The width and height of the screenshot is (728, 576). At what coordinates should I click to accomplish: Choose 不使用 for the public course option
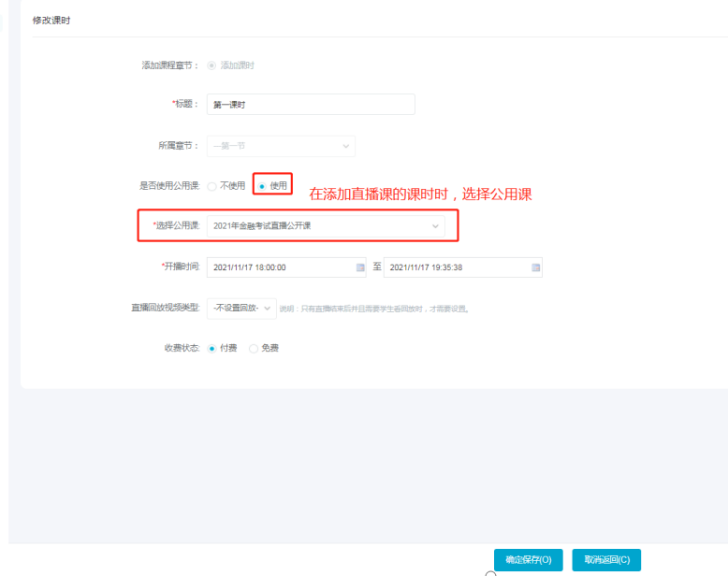[211, 186]
